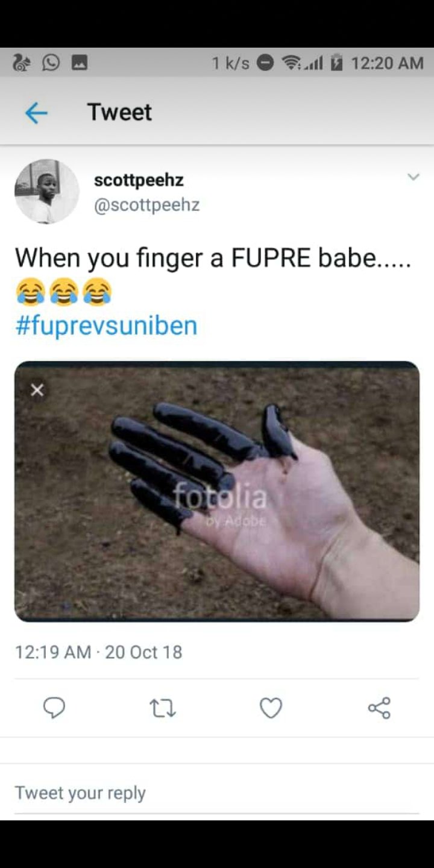Like the tweet with heart icon
This screenshot has width=434, height=868.
271,708
